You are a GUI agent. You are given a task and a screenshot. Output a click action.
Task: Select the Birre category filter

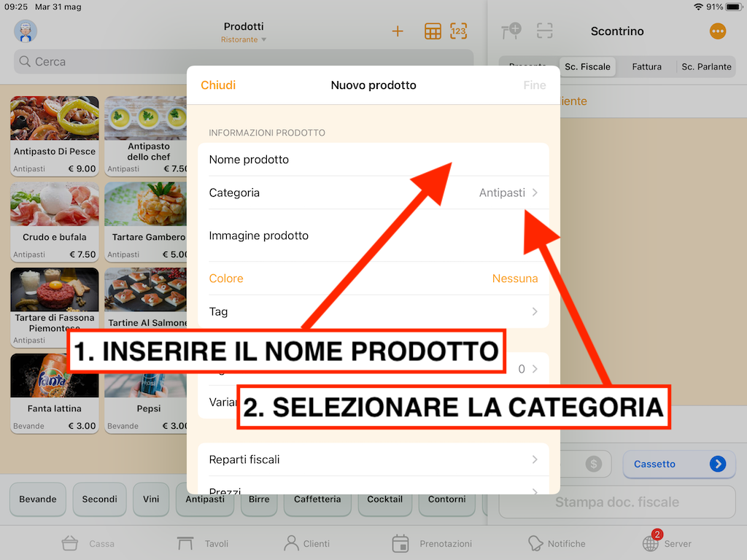[x=259, y=500]
